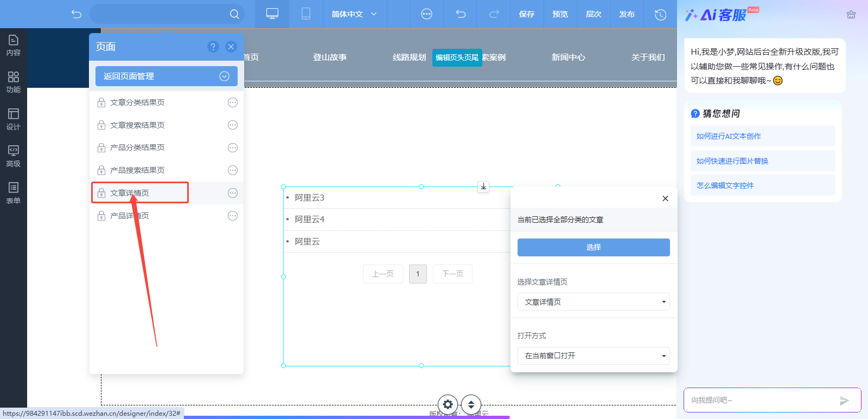The image size is (868, 419).
Task: Click the lock icon beside 文章分类结果页
Action: coord(101,102)
